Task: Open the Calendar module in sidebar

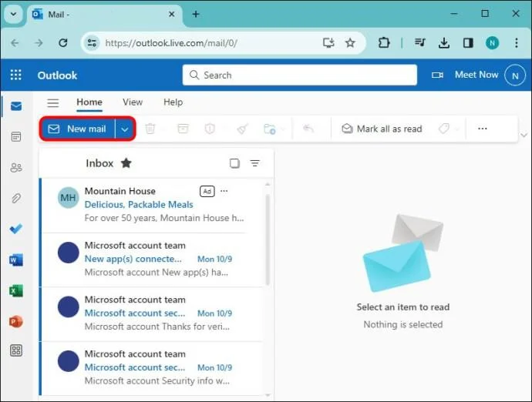Action: click(16, 136)
